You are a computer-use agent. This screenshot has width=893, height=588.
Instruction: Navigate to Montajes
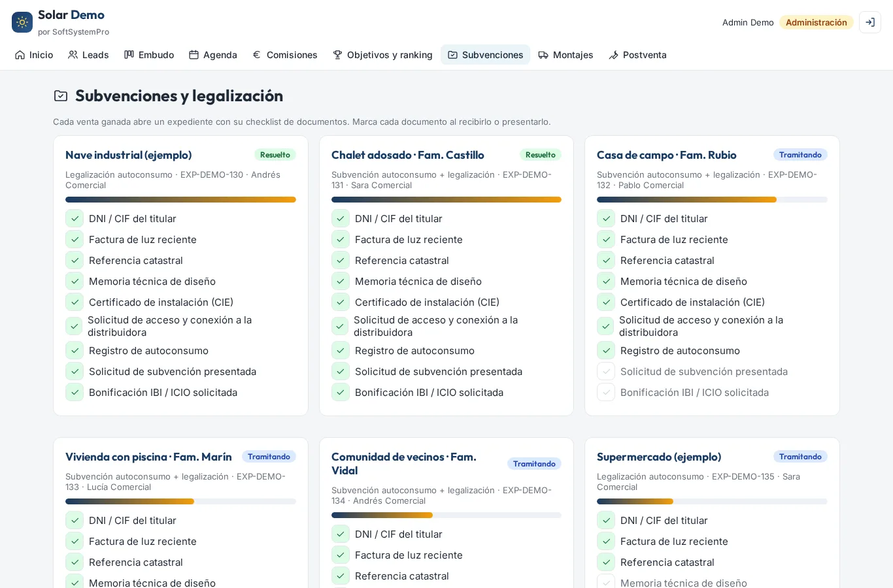[565, 55]
